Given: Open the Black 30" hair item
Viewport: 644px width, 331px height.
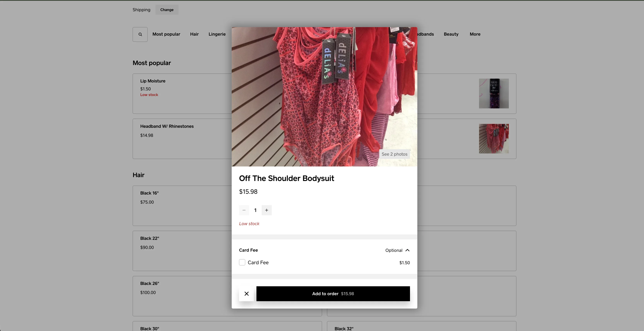Looking at the screenshot, I should pyautogui.click(x=227, y=326).
